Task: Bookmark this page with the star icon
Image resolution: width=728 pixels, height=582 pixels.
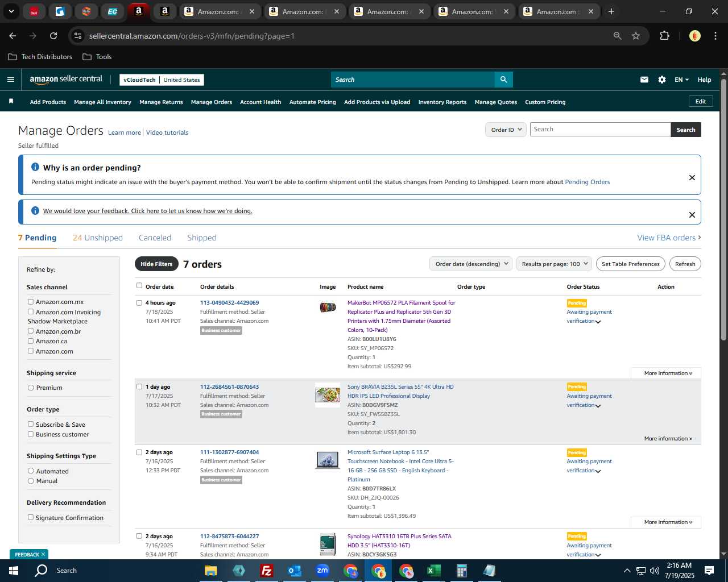Action: tap(636, 36)
